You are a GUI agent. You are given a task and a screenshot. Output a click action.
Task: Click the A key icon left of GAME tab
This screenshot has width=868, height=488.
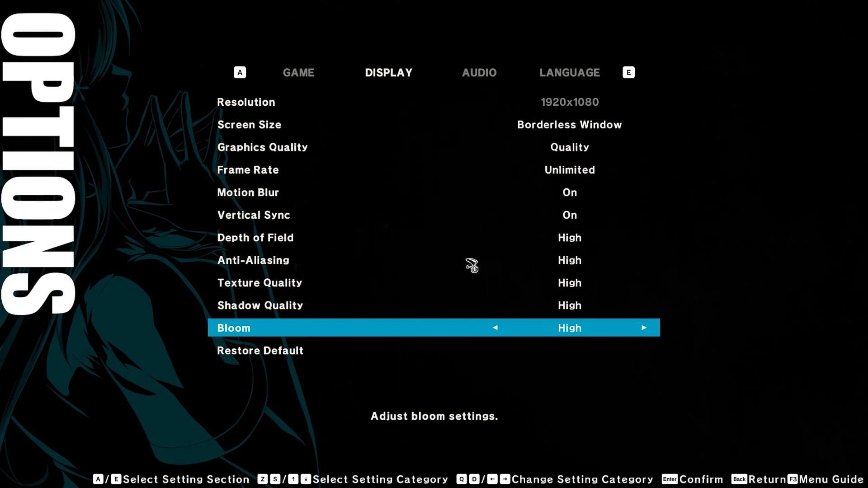[240, 72]
